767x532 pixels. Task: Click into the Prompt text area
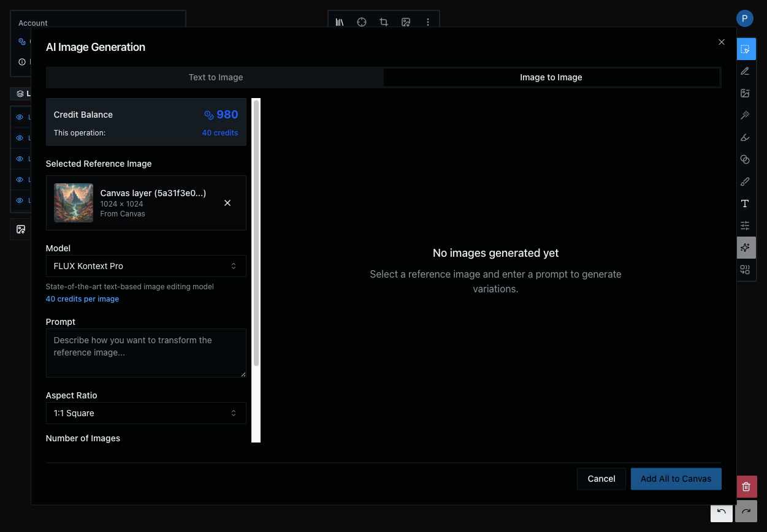(146, 352)
